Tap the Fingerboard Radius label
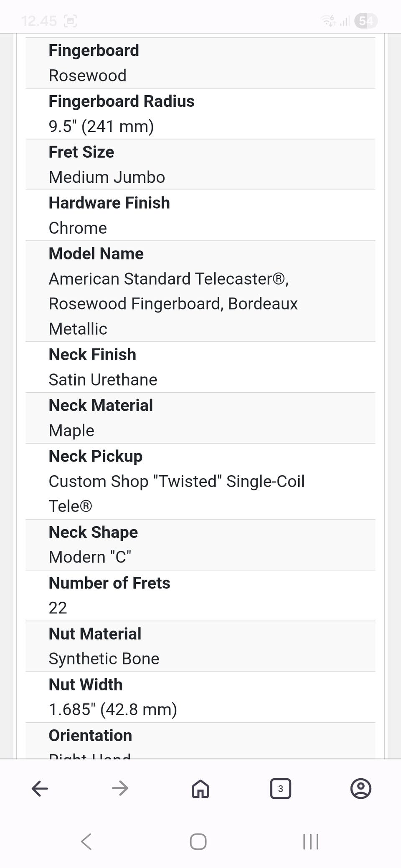This screenshot has width=401, height=868. click(x=122, y=101)
